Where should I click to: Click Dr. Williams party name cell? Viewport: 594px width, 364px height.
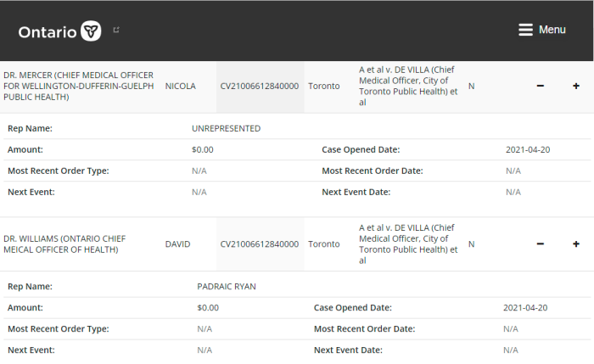(x=64, y=244)
